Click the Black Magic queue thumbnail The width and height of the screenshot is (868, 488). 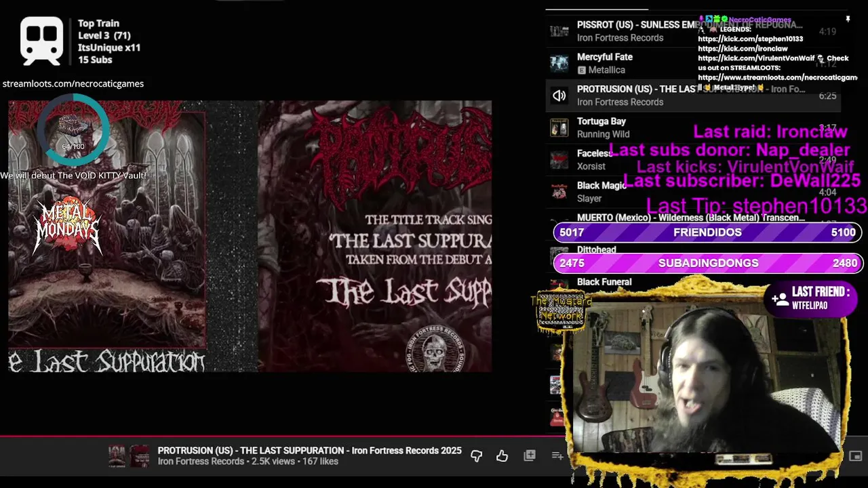pyautogui.click(x=559, y=192)
